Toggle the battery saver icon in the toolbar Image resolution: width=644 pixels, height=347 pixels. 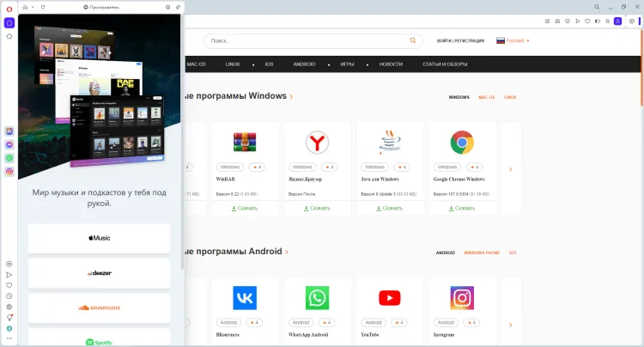(x=598, y=21)
